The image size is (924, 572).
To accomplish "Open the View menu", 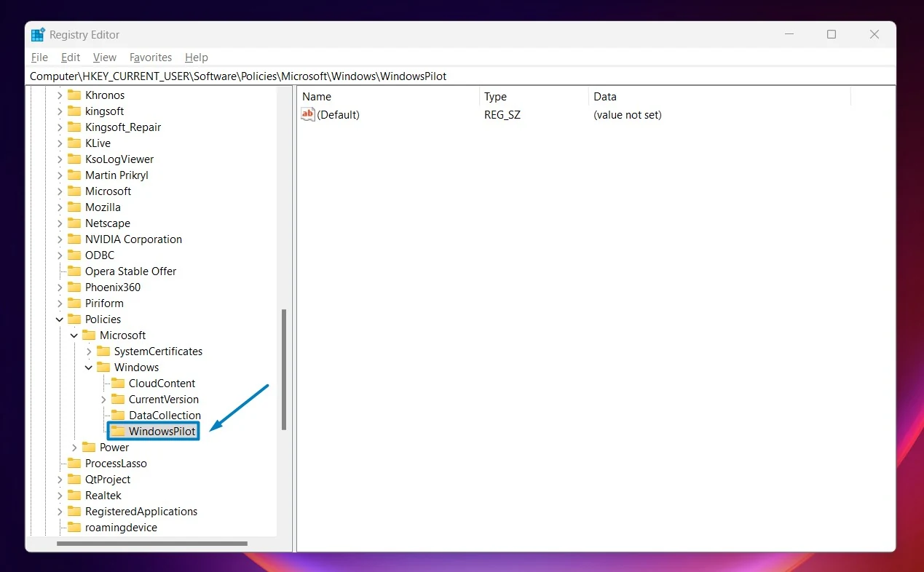I will point(105,57).
